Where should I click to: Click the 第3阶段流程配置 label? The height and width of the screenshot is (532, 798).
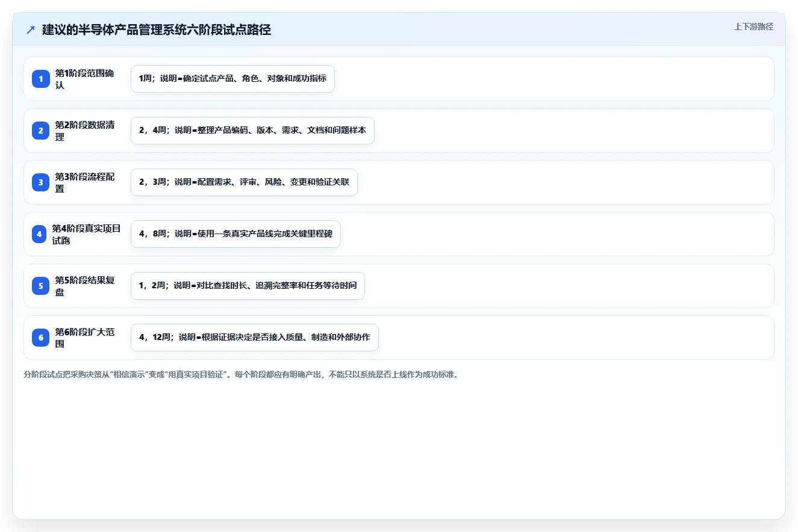85,182
